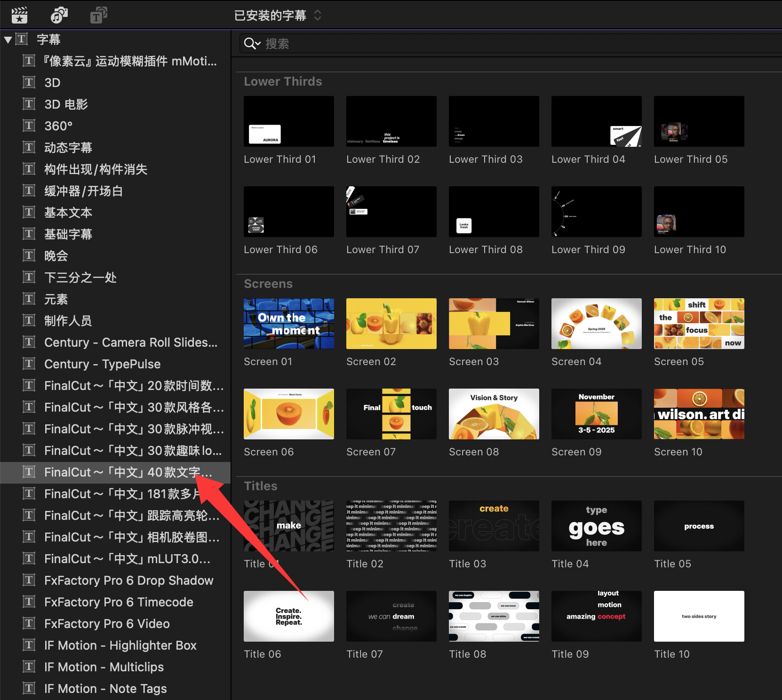Click the Titles and Generators sidebar icon
782x700 pixels.
tap(98, 16)
